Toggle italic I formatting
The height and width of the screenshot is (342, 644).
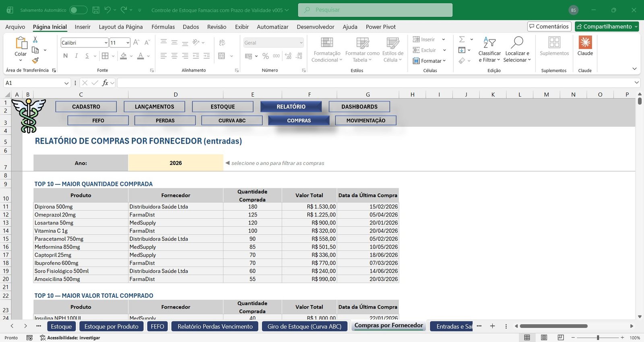click(76, 56)
